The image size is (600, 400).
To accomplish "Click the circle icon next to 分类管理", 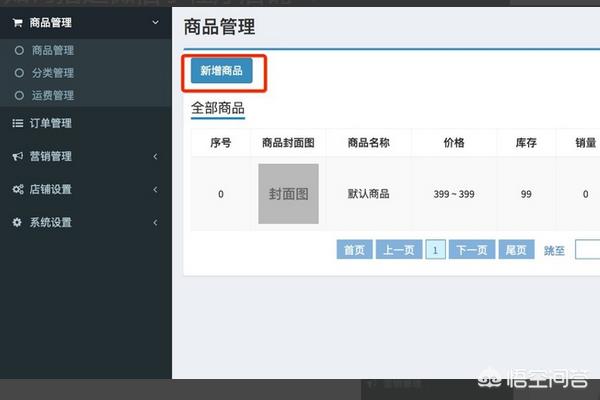I will (x=18, y=73).
